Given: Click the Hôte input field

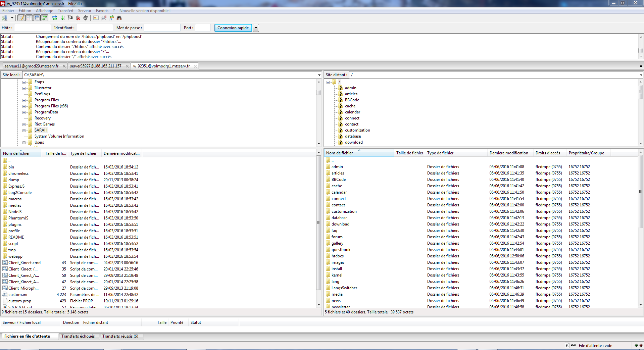Looking at the screenshot, I should tap(32, 28).
